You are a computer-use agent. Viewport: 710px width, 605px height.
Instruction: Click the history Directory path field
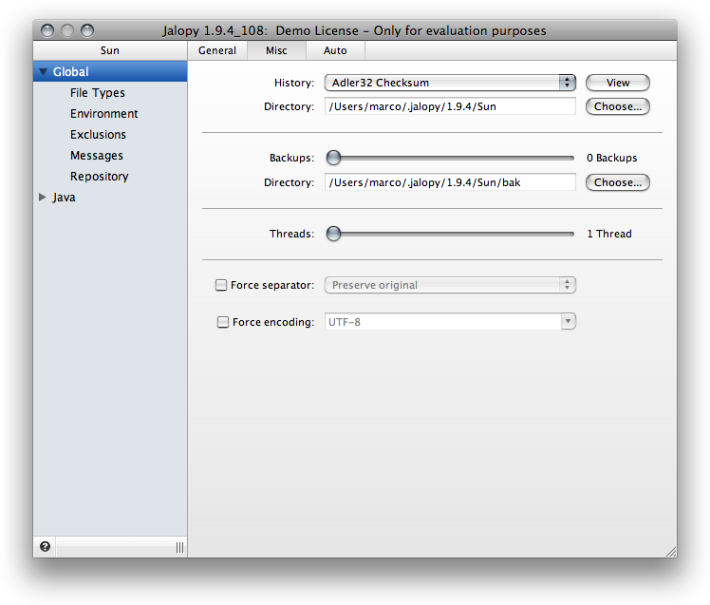[x=450, y=106]
